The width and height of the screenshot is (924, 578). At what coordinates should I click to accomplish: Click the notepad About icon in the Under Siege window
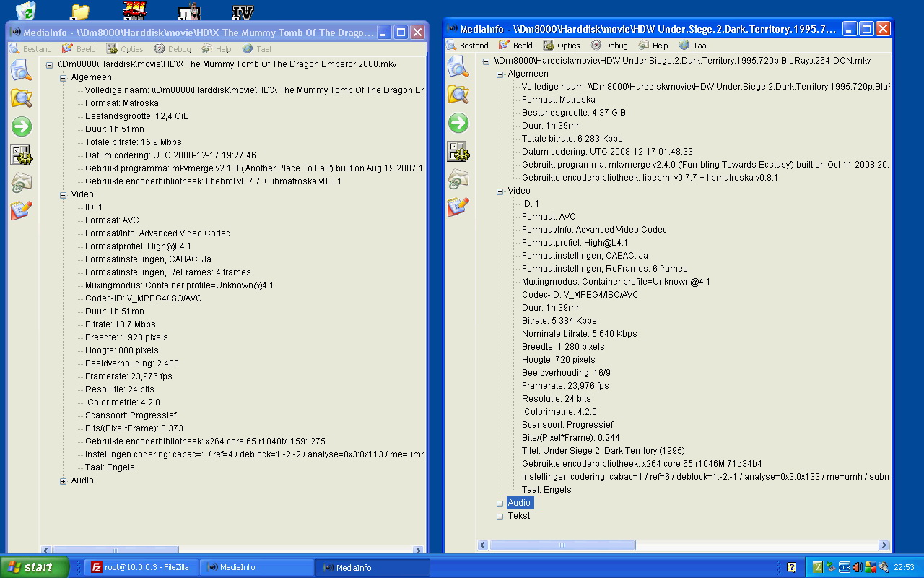pos(458,207)
